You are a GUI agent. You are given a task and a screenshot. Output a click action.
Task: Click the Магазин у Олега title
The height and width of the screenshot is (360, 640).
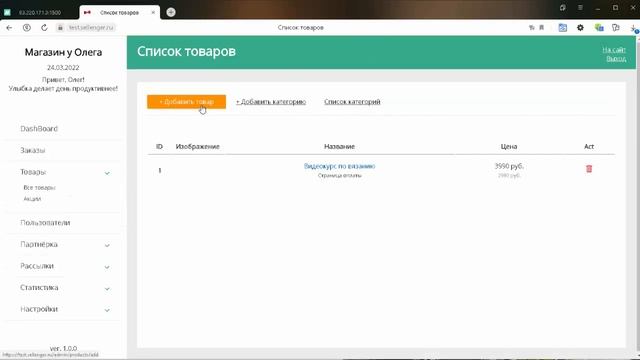point(63,52)
